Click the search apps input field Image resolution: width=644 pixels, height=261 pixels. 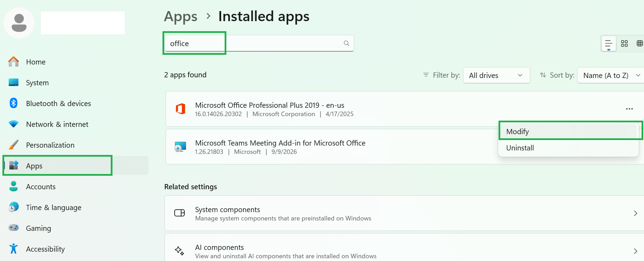click(259, 43)
